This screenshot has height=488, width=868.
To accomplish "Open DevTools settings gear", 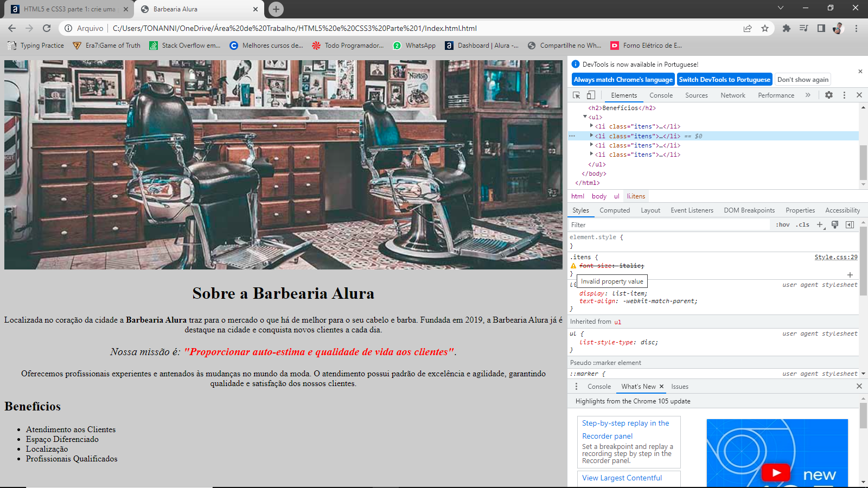I will coord(829,95).
